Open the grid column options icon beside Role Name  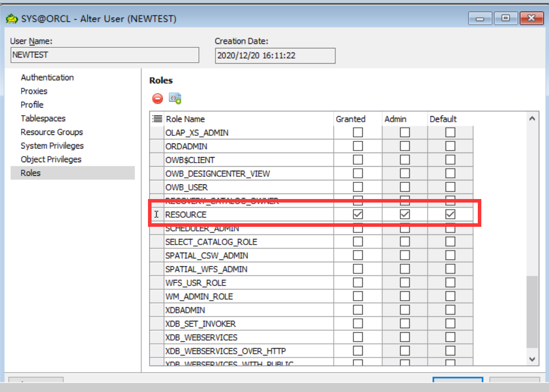[157, 119]
